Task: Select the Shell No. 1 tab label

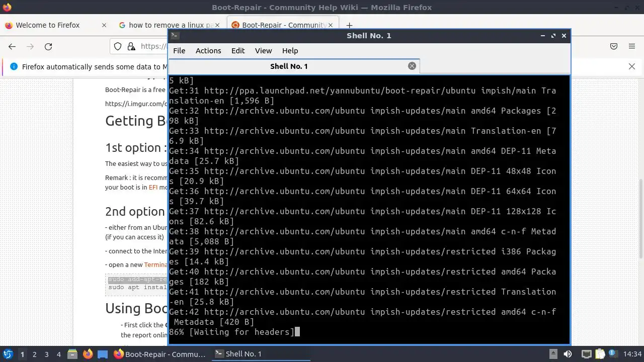Action: tap(289, 66)
